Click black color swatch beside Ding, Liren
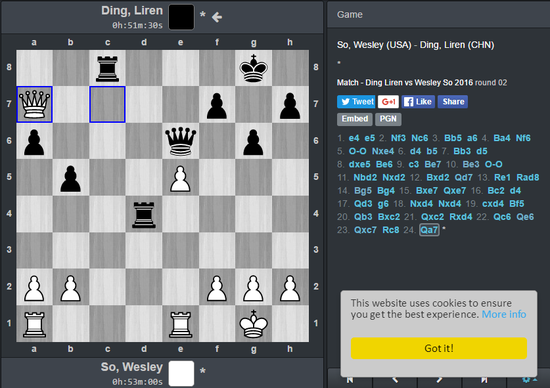Image resolution: width=550 pixels, height=388 pixels. (181, 17)
